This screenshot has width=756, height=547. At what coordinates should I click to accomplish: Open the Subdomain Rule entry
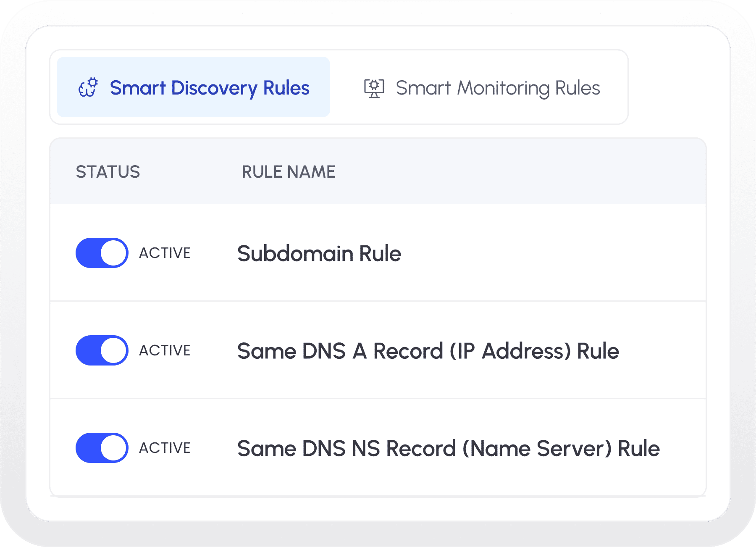tap(319, 254)
